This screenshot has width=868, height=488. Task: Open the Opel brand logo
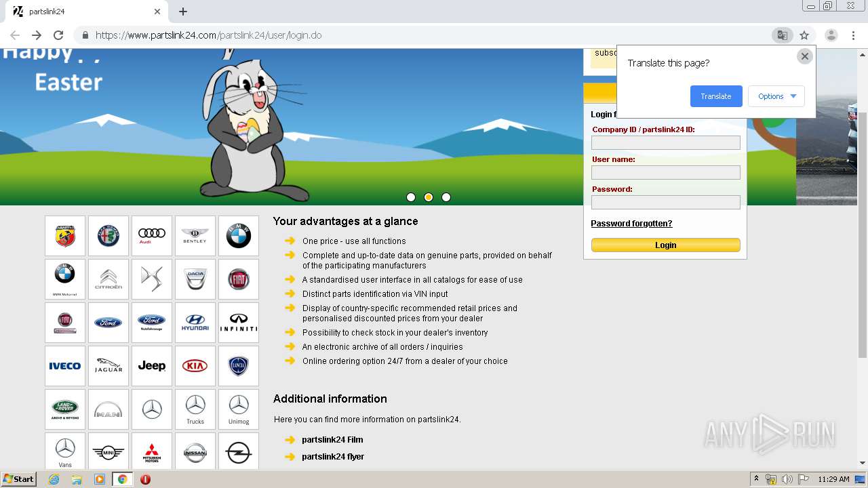click(239, 451)
